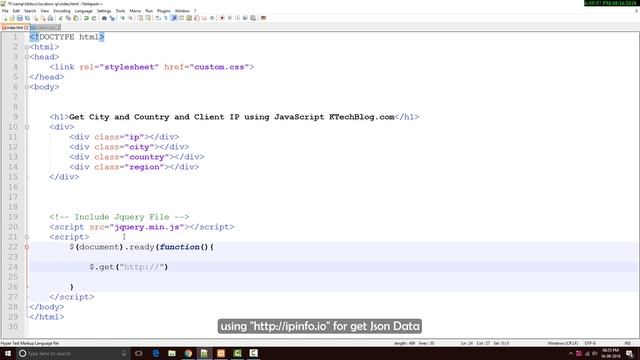Open Microsoft Edge from taskbar
This screenshot has height=360, width=640.
coord(156,353)
